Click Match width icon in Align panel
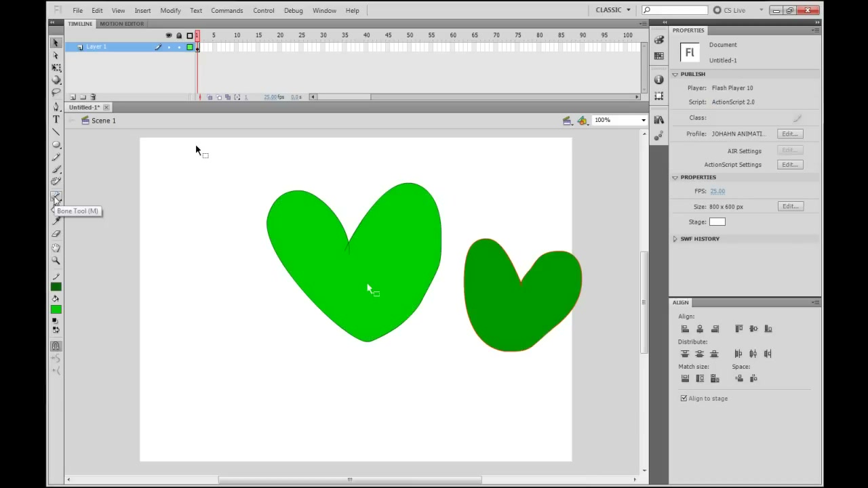The height and width of the screenshot is (488, 868). point(685,378)
